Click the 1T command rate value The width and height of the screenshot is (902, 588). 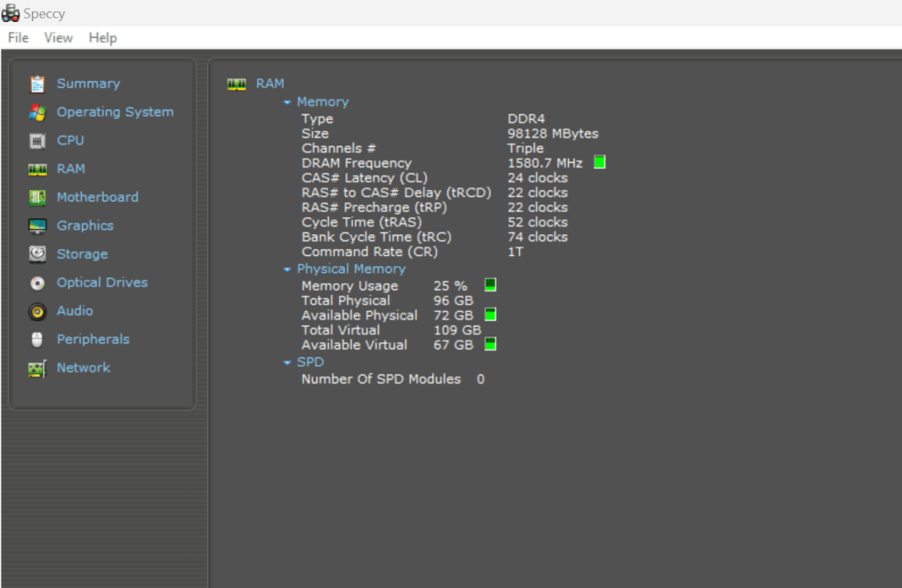click(514, 253)
